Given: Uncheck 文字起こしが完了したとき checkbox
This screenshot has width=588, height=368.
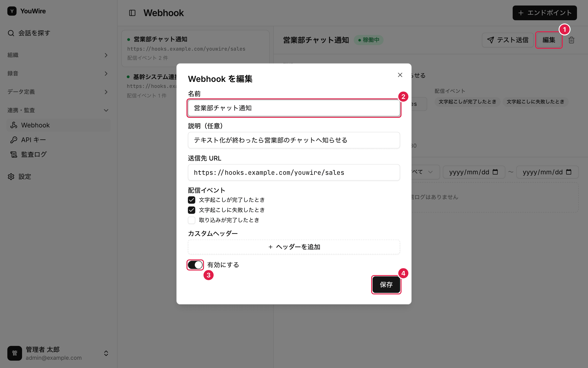Looking at the screenshot, I should point(192,200).
